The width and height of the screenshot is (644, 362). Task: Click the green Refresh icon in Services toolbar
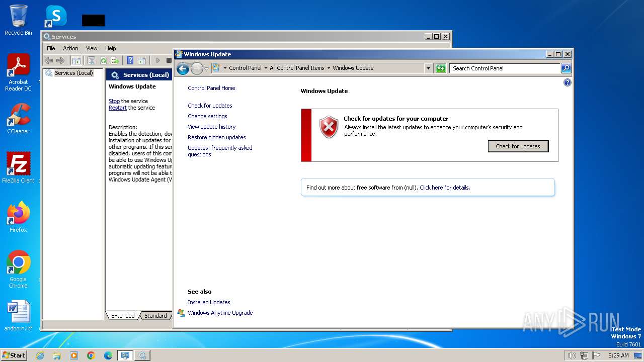[103, 61]
